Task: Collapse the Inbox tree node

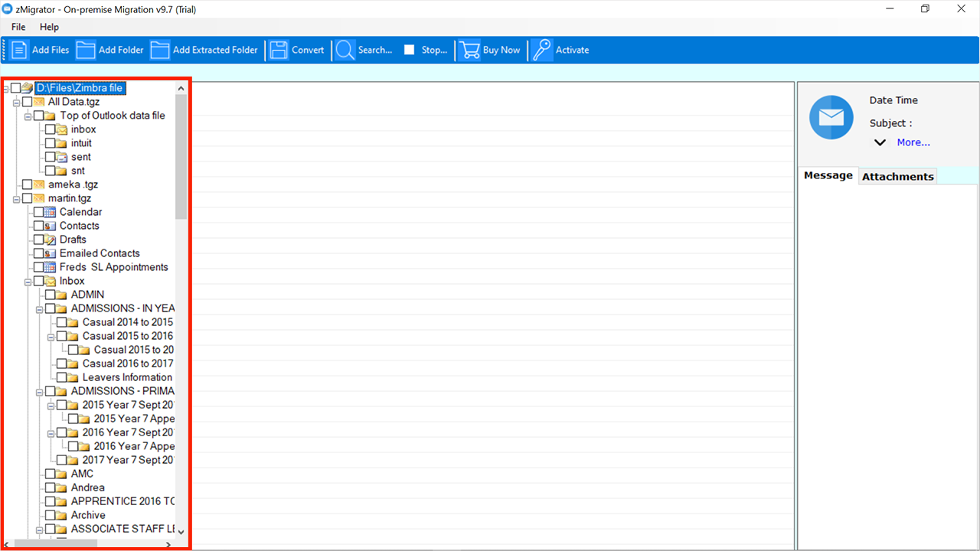Action: pos(28,282)
